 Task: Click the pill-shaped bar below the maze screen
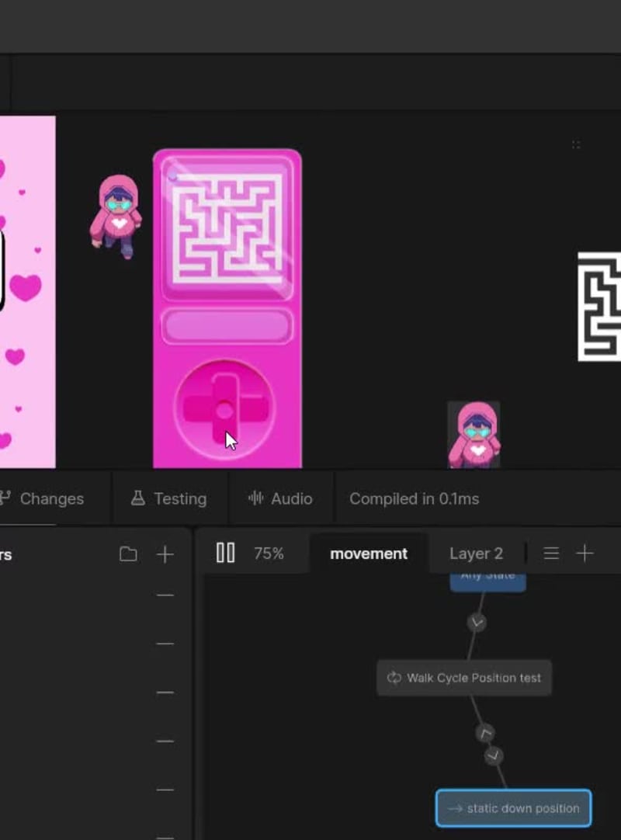(227, 326)
